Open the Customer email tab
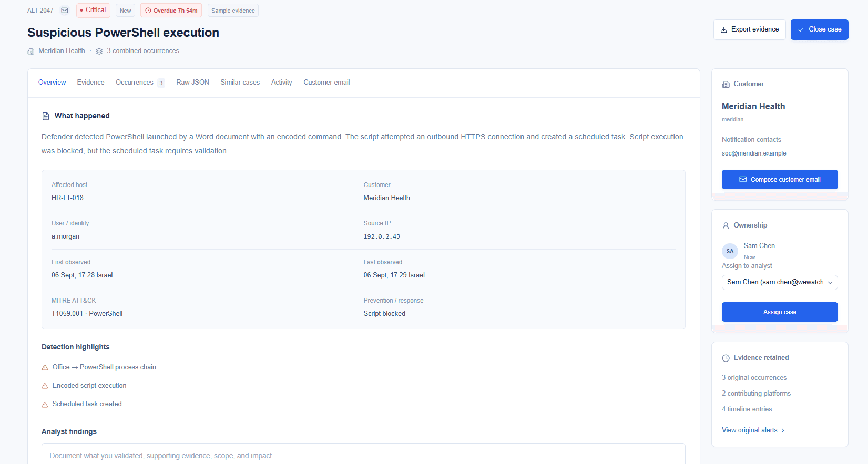 point(326,83)
